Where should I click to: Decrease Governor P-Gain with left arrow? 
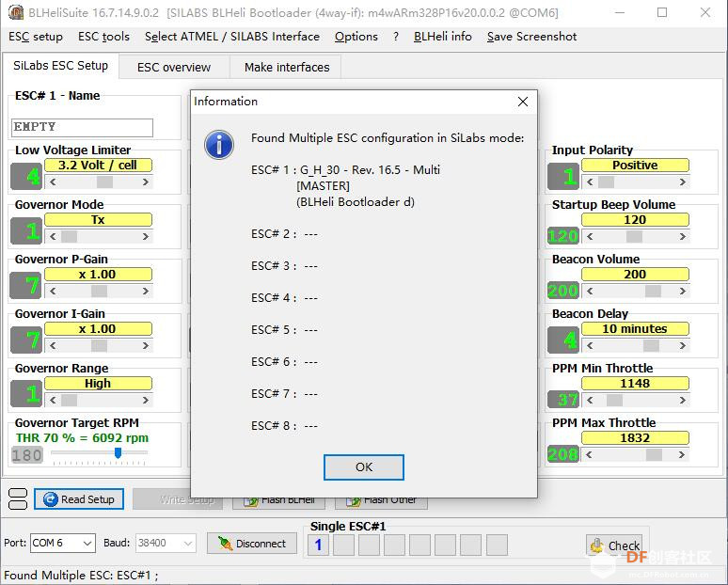click(x=53, y=292)
